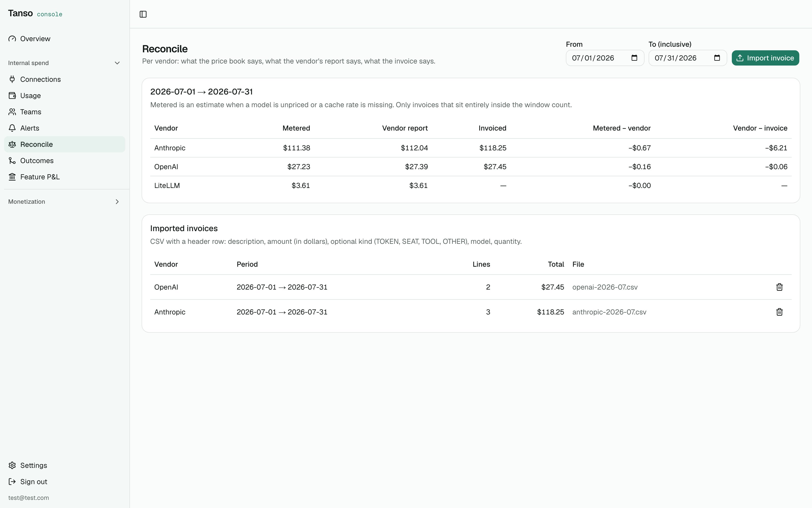Image resolution: width=812 pixels, height=508 pixels.
Task: Click Sign out
Action: click(x=64, y=482)
